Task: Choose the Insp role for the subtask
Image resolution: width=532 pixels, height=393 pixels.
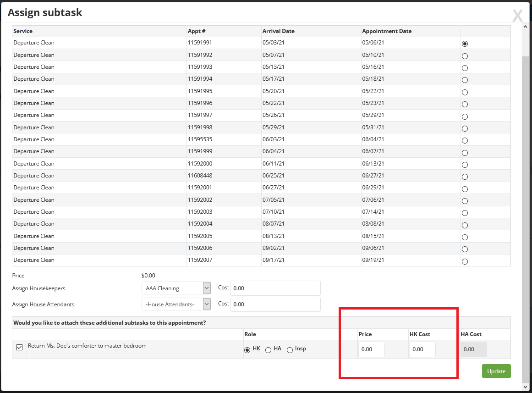Action: (290, 350)
